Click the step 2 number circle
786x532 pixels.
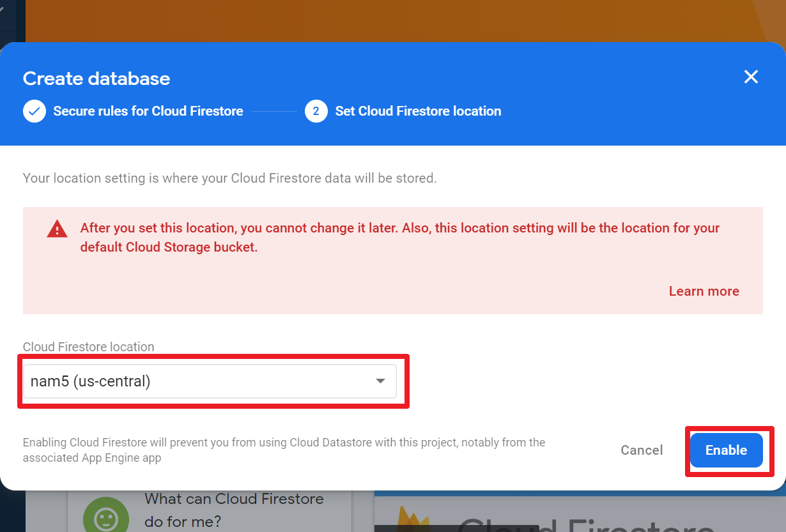pos(316,111)
